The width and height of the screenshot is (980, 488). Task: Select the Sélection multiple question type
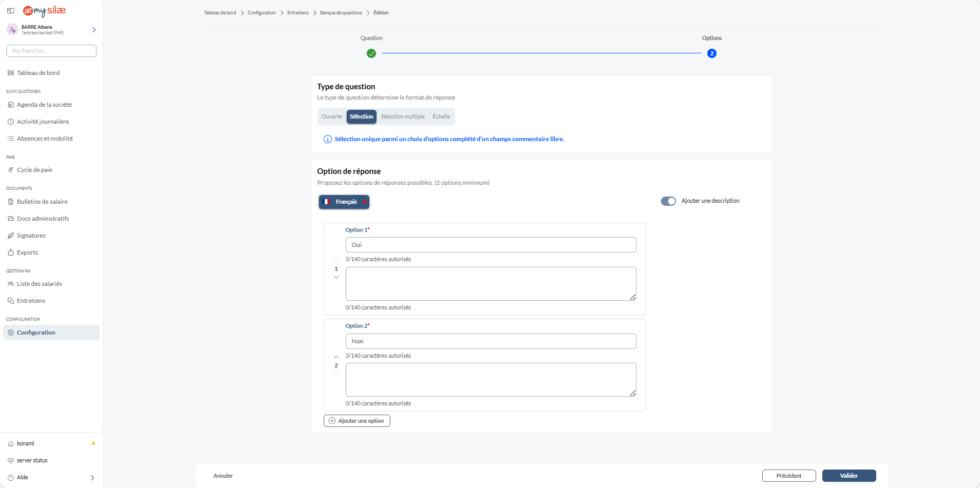(x=403, y=116)
